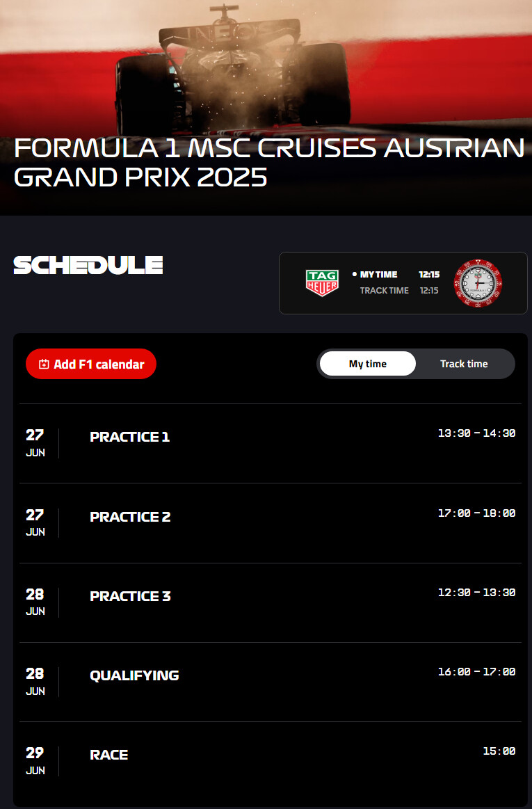The image size is (532, 809).
Task: Add F1 calendar
Action: click(x=91, y=365)
